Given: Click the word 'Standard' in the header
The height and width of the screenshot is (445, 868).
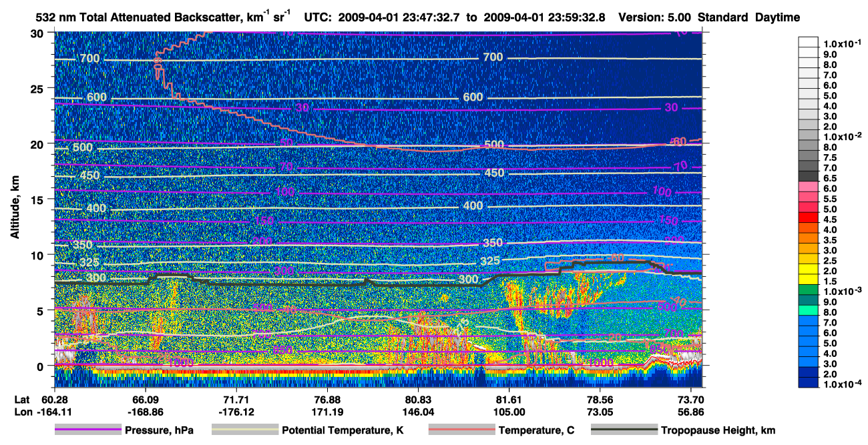Looking at the screenshot, I should [723, 17].
